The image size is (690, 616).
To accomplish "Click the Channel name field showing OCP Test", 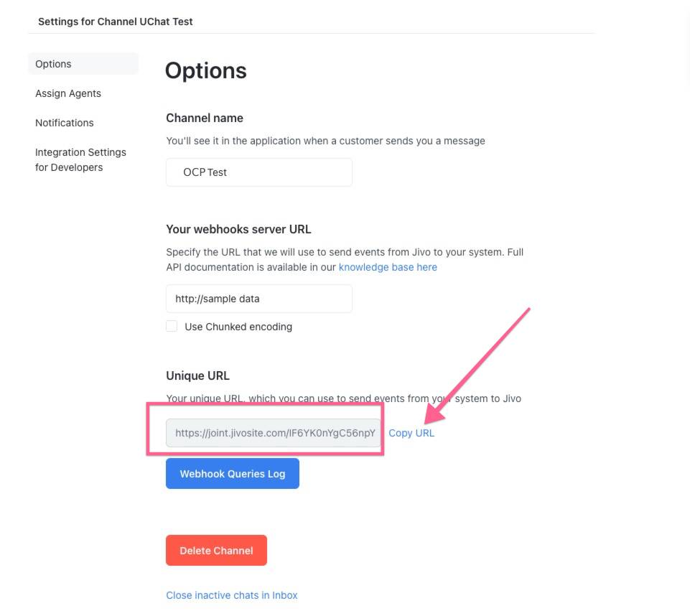I will (x=258, y=172).
